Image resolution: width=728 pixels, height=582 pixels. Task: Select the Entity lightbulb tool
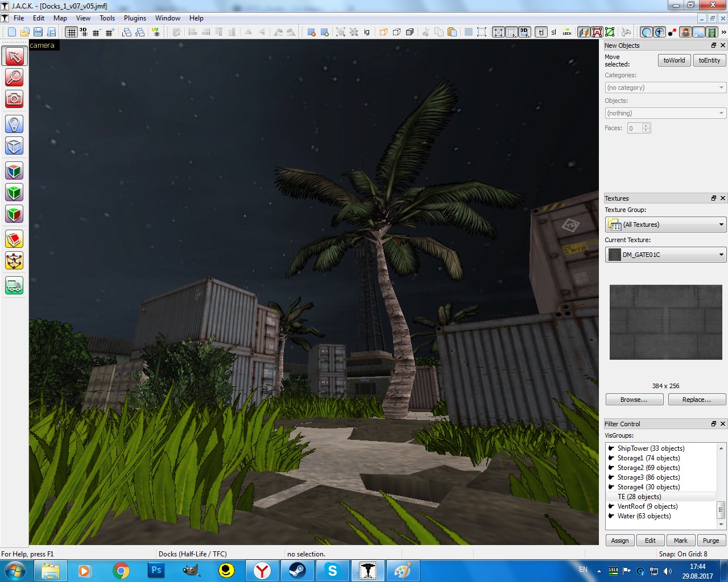(x=14, y=124)
